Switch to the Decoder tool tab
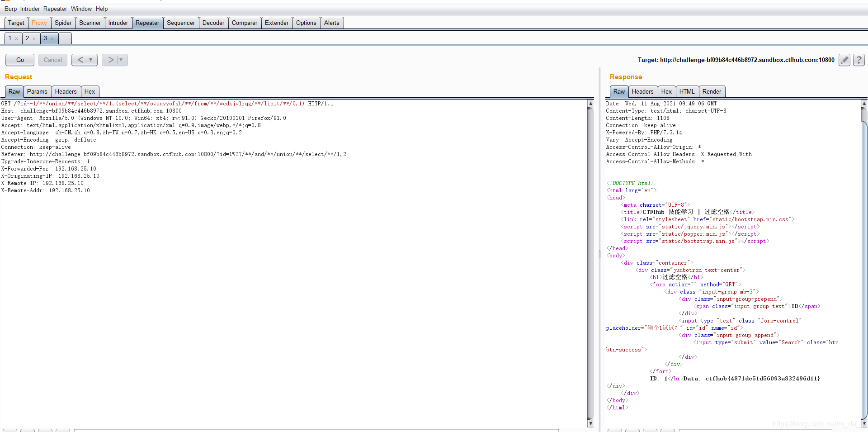Viewport: 868px width, 432px height. point(213,23)
